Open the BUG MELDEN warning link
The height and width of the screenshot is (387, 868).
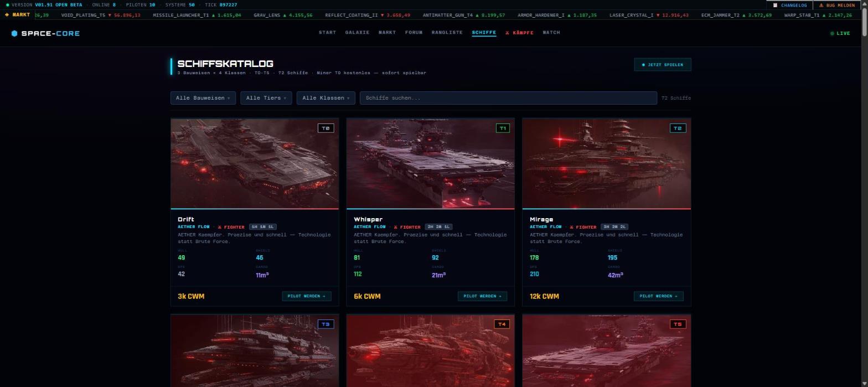pos(837,5)
